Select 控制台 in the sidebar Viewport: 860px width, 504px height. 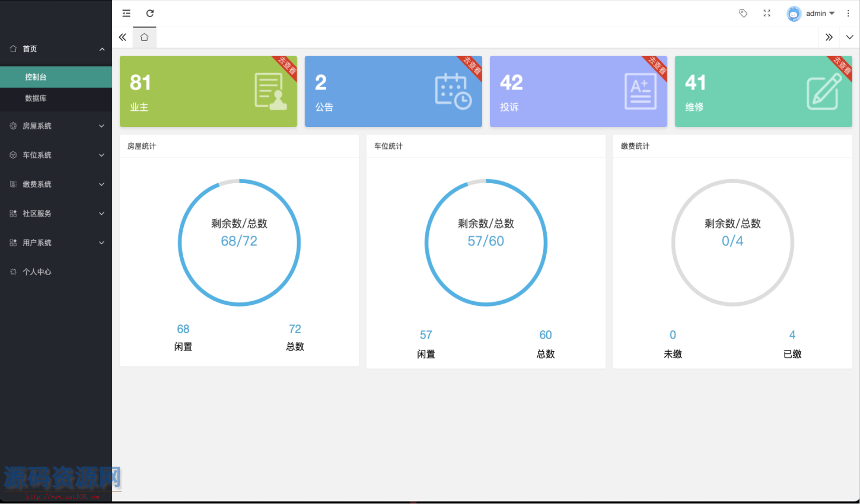(56, 77)
